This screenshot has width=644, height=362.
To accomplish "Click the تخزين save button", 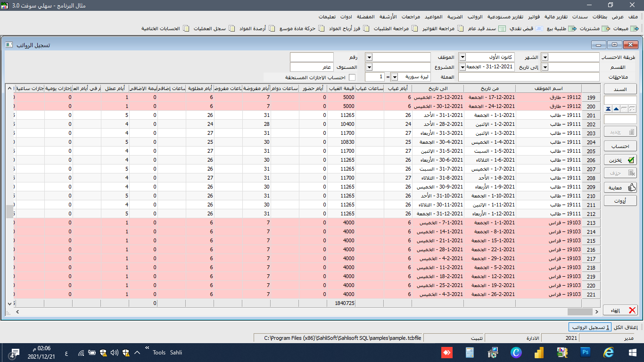I will point(620,160).
